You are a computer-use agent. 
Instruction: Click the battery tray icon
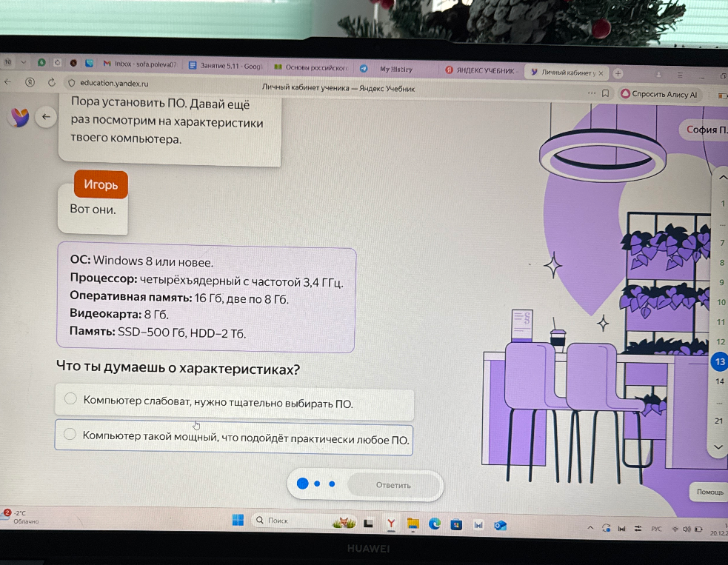(698, 529)
